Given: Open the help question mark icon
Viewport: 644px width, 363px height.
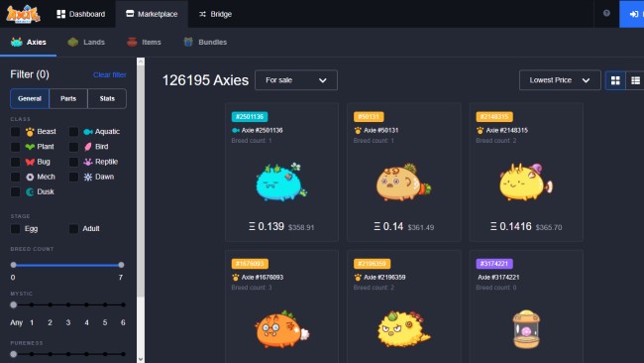Looking at the screenshot, I should pyautogui.click(x=606, y=13).
